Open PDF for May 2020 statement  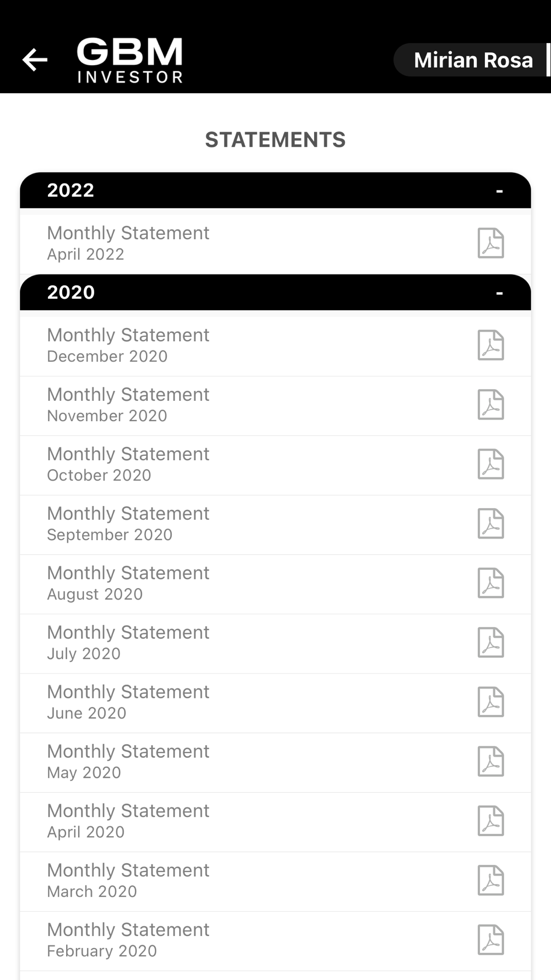click(490, 762)
